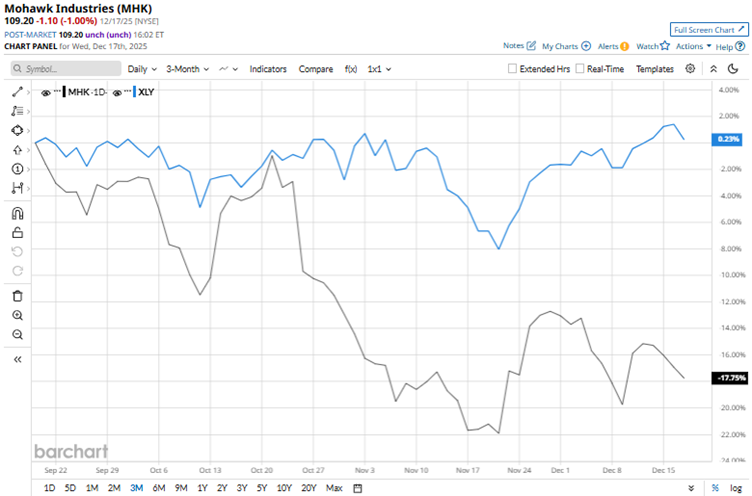
Task: Open the calendar date range picker
Action: (x=357, y=488)
